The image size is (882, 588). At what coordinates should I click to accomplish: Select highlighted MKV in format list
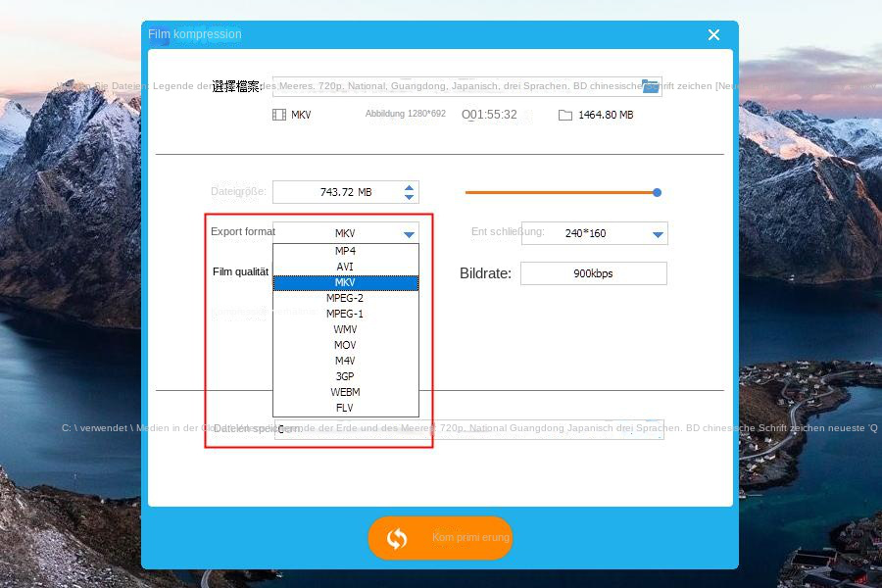point(345,282)
